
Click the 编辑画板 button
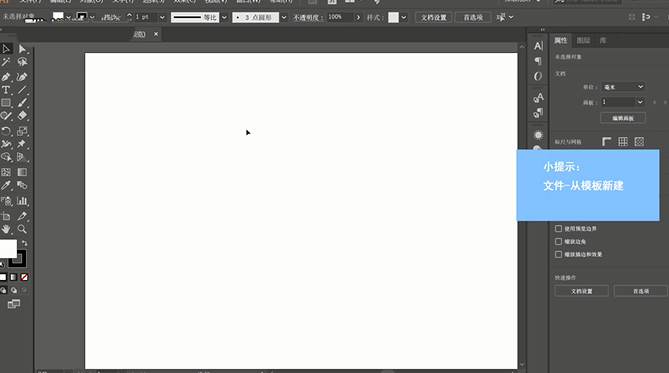coord(623,118)
